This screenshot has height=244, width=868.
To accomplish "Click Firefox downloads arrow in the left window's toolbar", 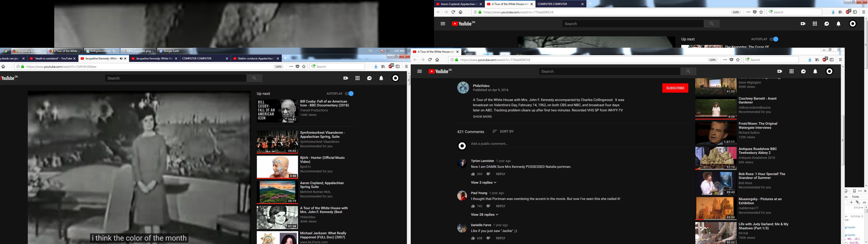I will click(376, 67).
